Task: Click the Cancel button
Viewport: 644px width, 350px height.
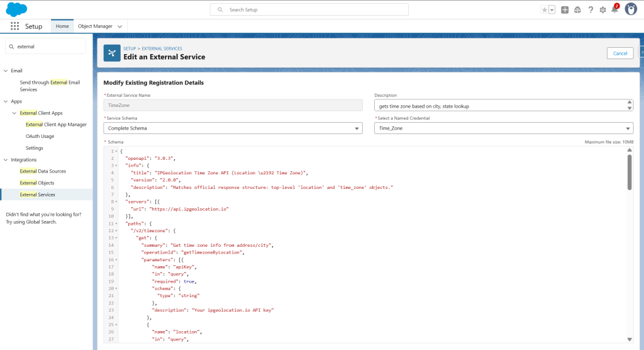Action: pos(619,54)
